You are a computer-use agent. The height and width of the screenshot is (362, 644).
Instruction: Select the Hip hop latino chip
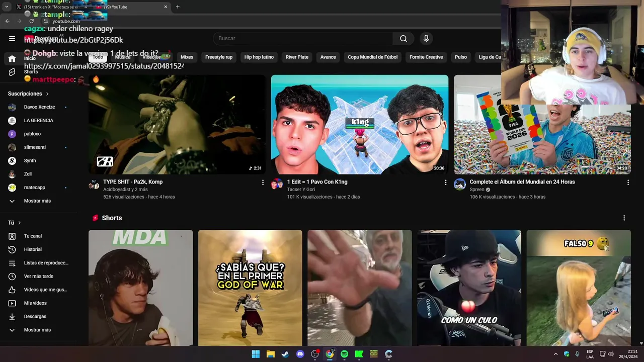(259, 57)
